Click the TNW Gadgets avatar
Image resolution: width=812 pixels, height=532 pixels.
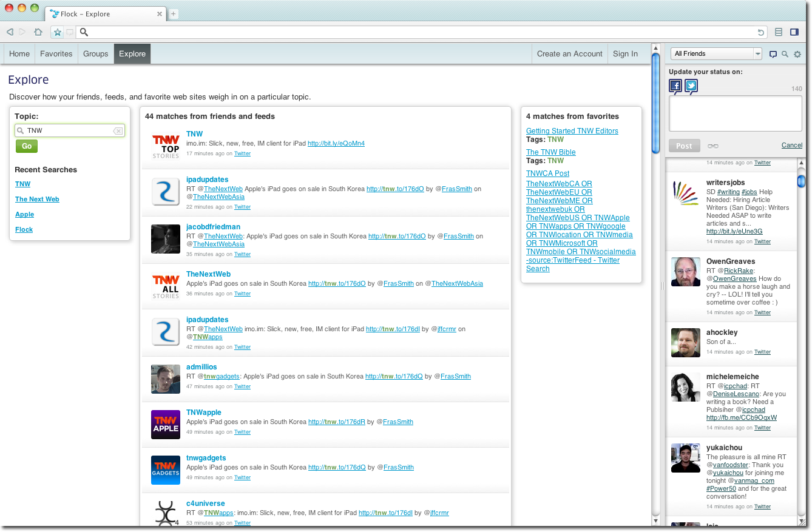click(x=166, y=470)
